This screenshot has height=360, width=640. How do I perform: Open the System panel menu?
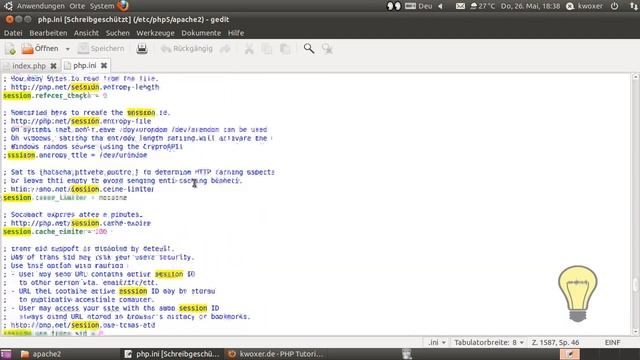102,6
